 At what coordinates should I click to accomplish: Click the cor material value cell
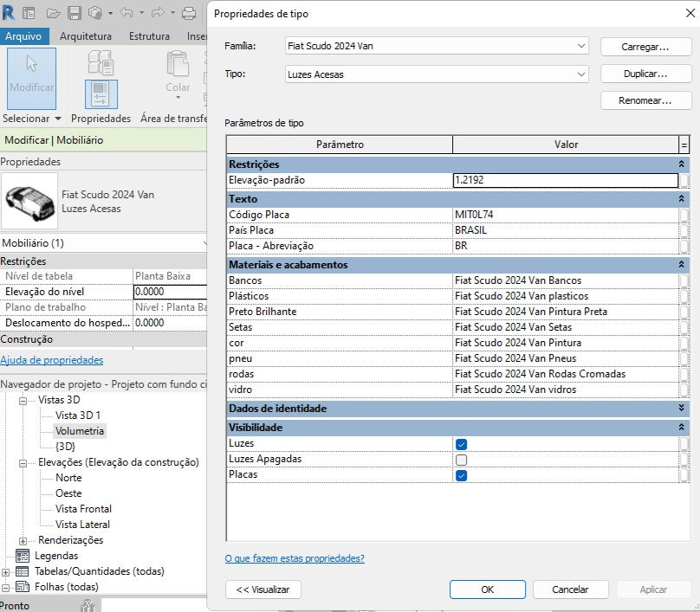pyautogui.click(x=566, y=343)
